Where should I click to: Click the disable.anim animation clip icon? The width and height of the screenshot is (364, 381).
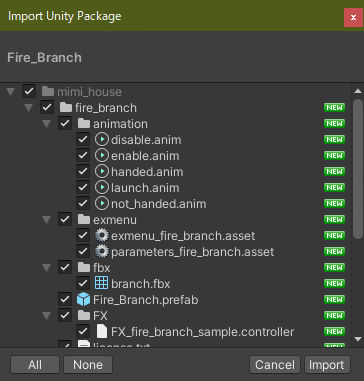tap(102, 140)
